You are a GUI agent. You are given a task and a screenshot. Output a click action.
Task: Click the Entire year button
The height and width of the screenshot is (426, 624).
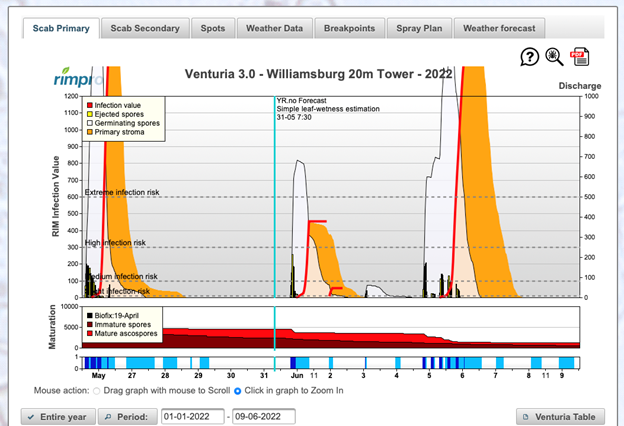click(58, 416)
